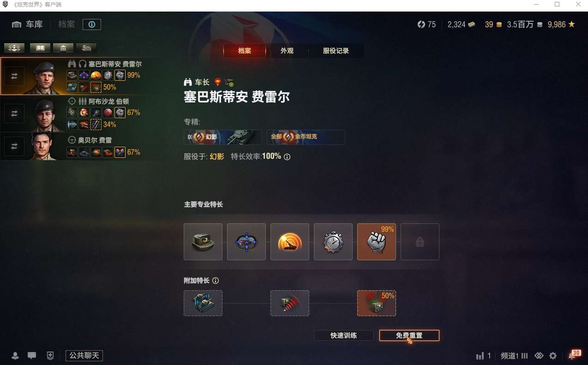Switch to the 外观 tab
This screenshot has width=588, height=365.
[287, 51]
